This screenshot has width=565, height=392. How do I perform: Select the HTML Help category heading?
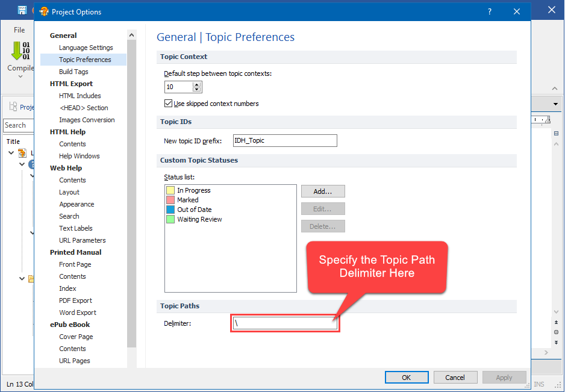[67, 132]
